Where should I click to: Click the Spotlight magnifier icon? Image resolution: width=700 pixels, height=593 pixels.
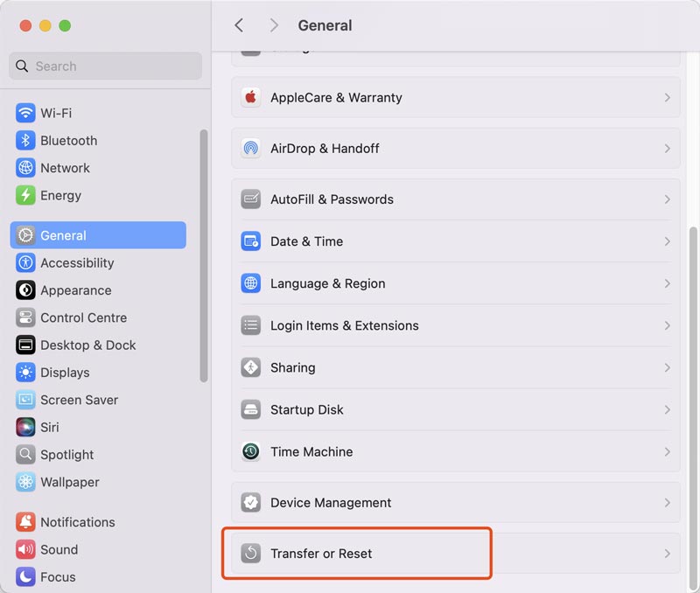tap(25, 455)
